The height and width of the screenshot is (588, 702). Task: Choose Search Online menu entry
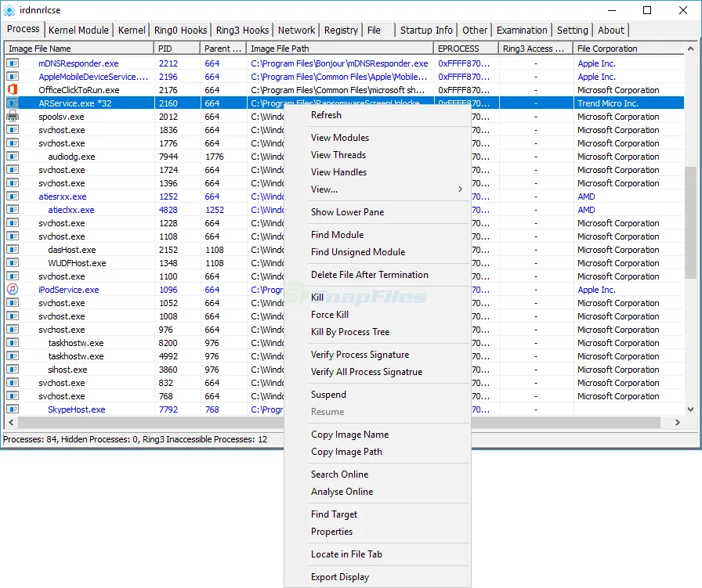pos(378,474)
